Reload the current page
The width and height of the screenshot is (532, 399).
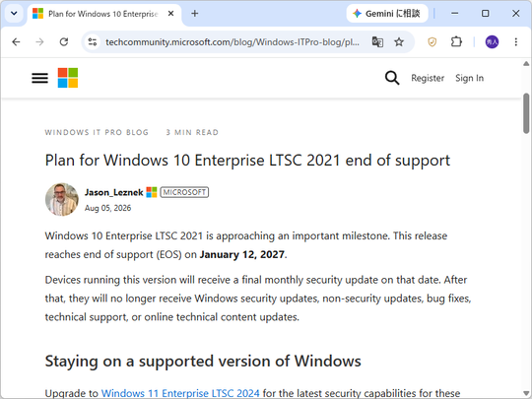point(64,42)
